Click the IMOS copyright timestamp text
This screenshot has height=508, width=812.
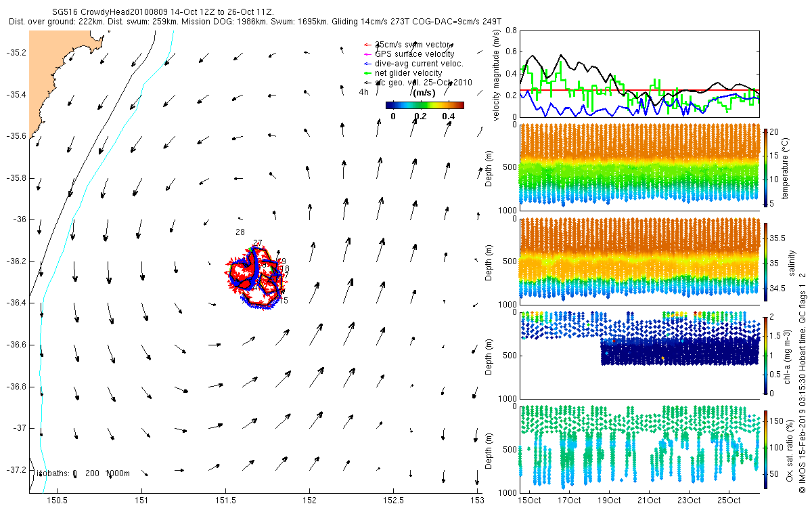(x=803, y=381)
